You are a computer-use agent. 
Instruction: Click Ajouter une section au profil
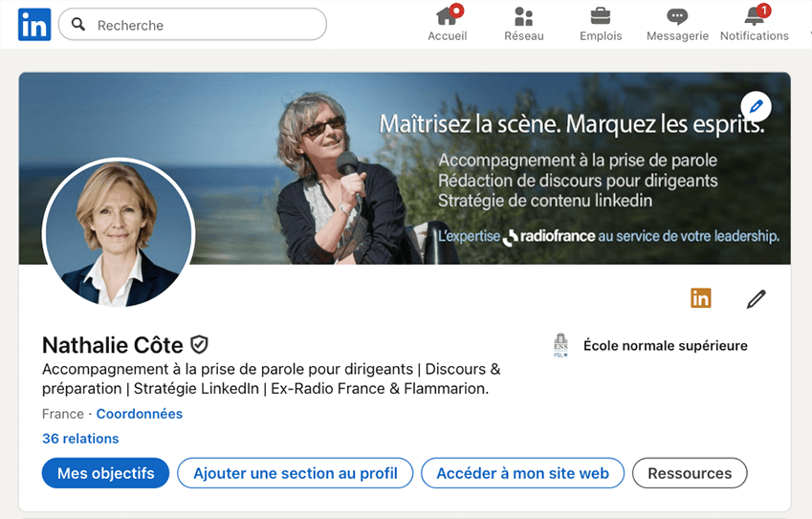296,473
